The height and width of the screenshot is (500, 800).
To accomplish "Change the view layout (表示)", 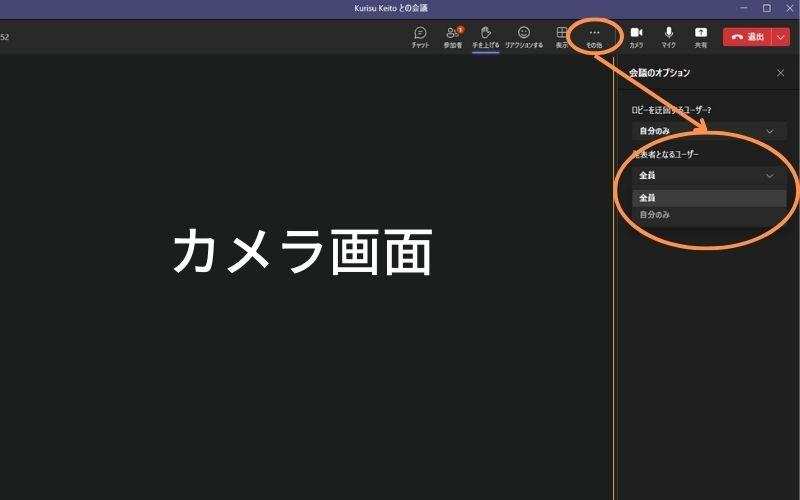I will pyautogui.click(x=561, y=37).
